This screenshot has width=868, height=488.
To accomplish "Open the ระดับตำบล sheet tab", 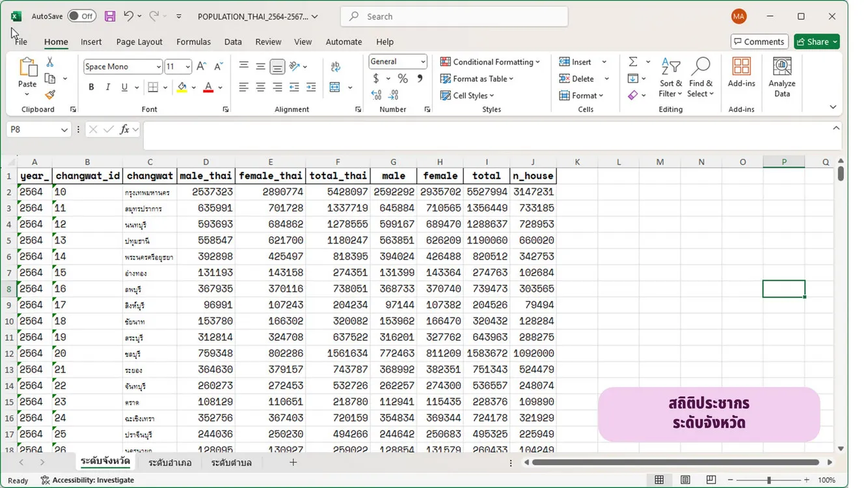I will coord(231,463).
